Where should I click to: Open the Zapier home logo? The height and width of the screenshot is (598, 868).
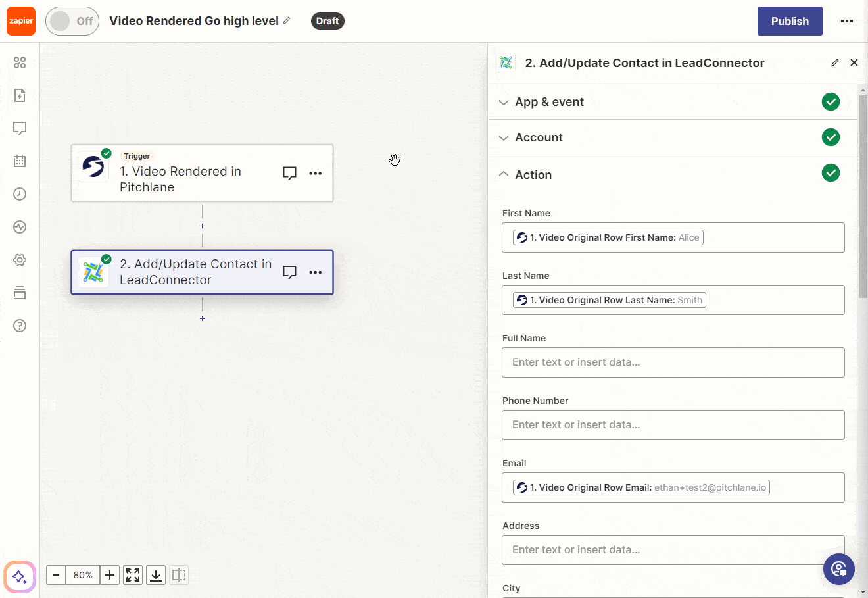tap(21, 21)
